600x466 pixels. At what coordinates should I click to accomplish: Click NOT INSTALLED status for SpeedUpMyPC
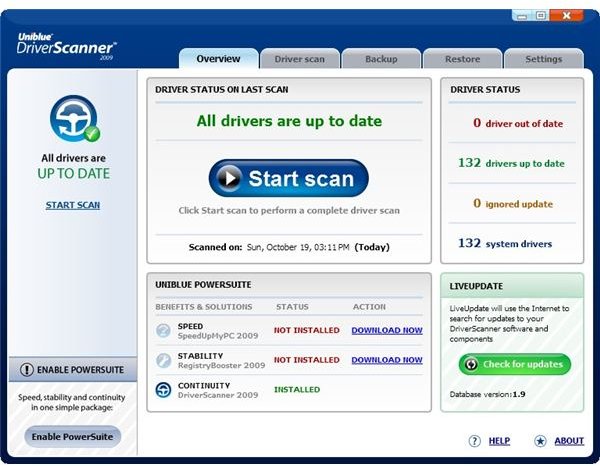[x=307, y=330]
